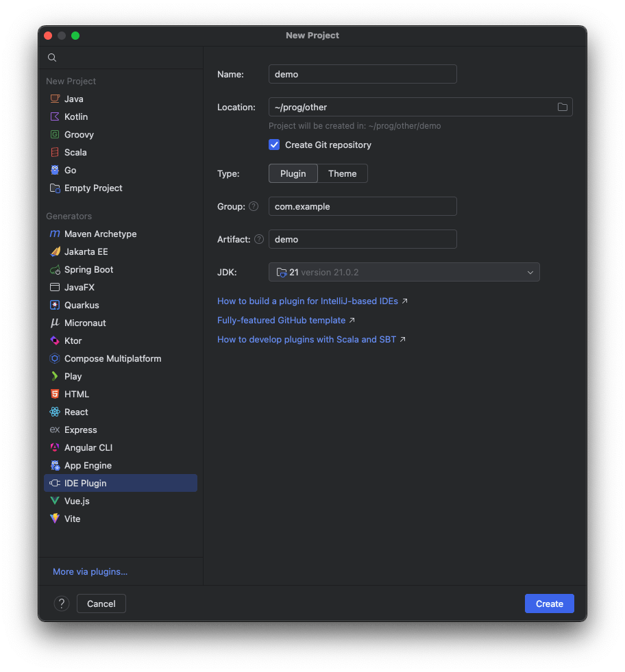This screenshot has height=672, width=625.
Task: Focus the project type search field
Action: 121,58
